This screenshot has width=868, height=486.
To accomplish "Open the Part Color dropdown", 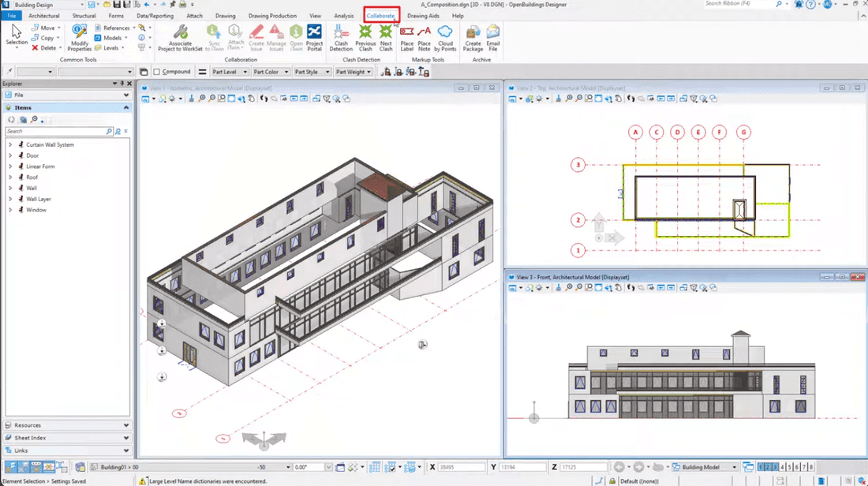I will click(271, 72).
